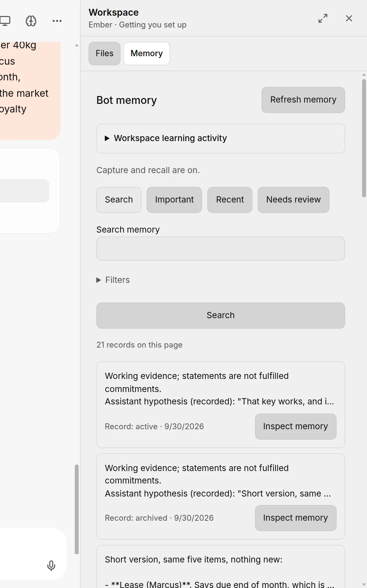The width and height of the screenshot is (367, 588).
Task: Click 'Ember · Getting you set up' subtitle
Action: (x=137, y=25)
